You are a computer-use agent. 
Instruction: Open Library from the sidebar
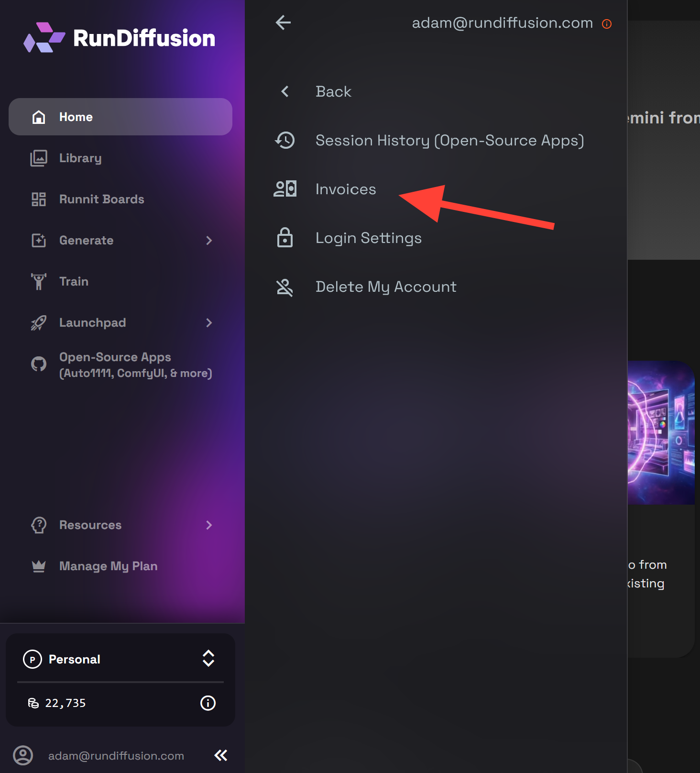120,158
